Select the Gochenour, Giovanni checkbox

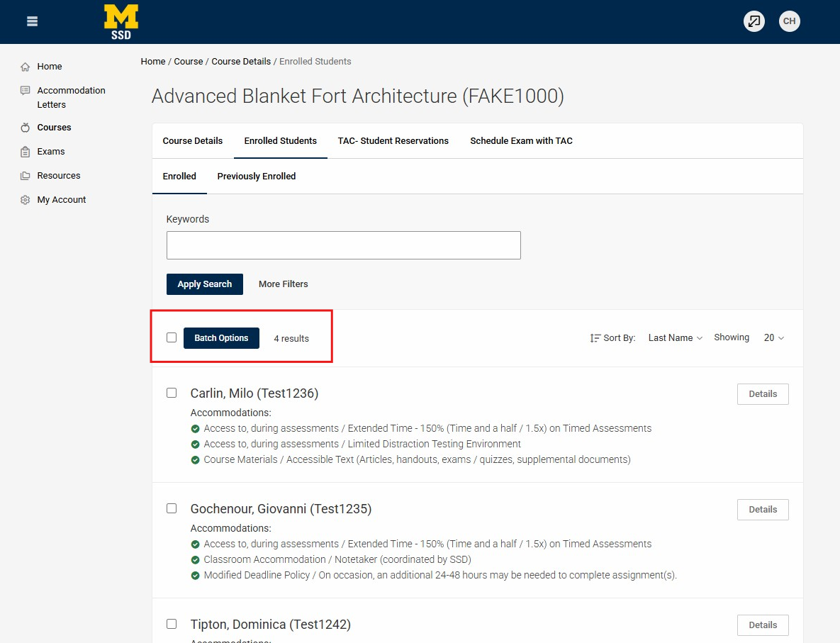(x=172, y=508)
